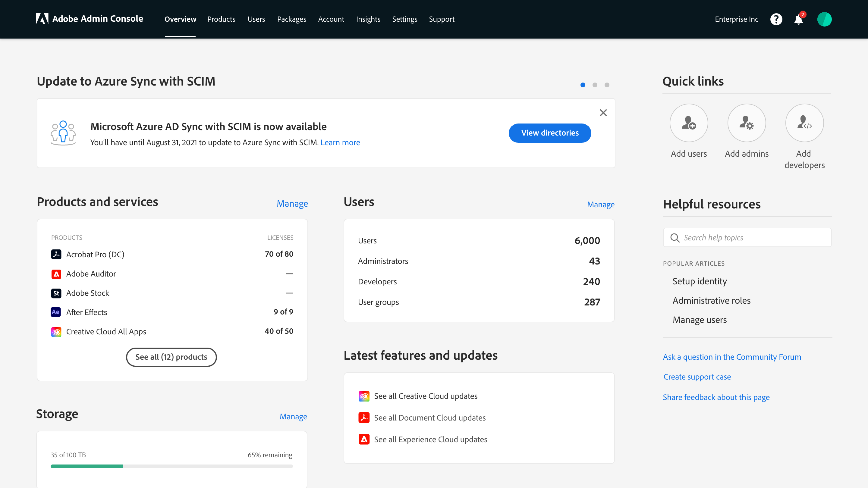Screen dimensions: 868x488
Task: Dismiss the Azure AD Sync banner
Action: pyautogui.click(x=603, y=112)
